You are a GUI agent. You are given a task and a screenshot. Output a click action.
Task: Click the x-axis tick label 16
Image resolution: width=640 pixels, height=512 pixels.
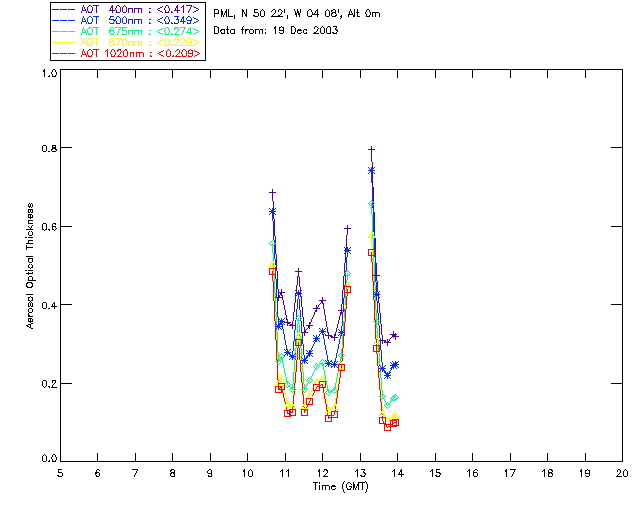(473, 473)
